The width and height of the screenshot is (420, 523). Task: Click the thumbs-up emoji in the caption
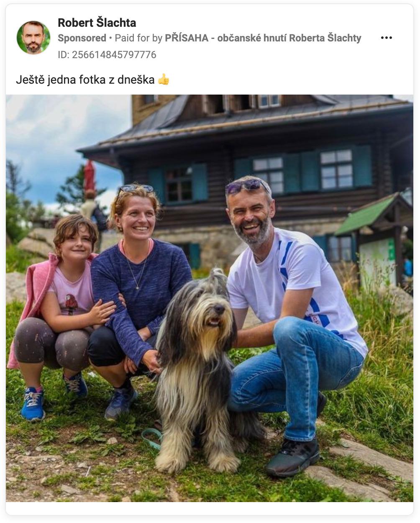(164, 79)
